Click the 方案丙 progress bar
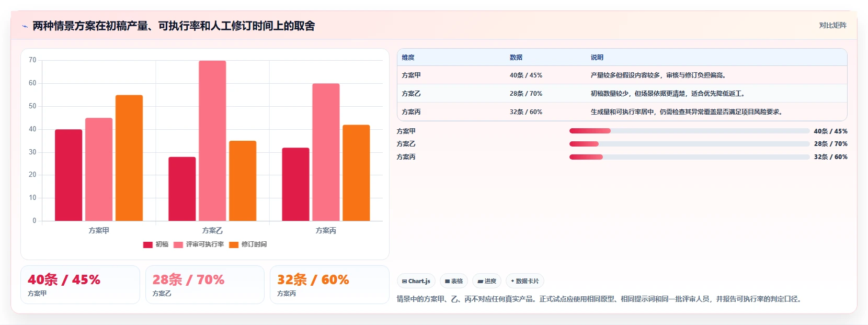Screen dimensions: 868x325 (689, 157)
